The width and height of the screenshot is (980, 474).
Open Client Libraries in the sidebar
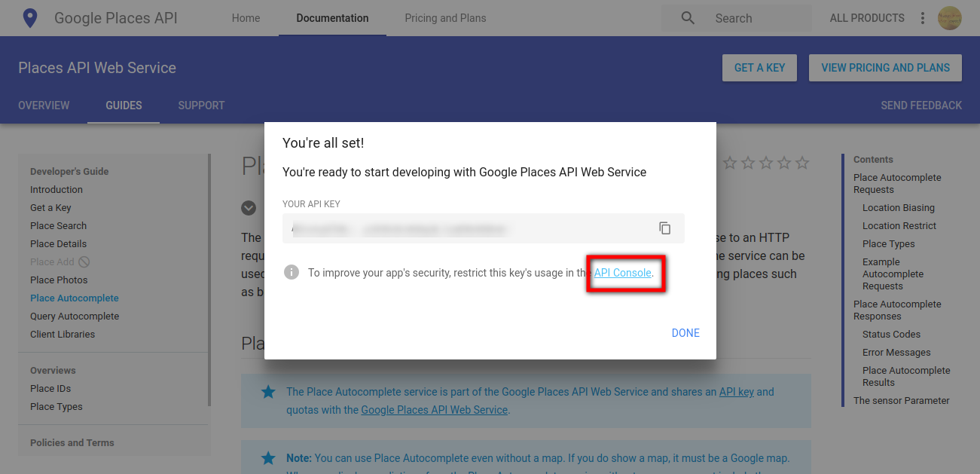point(63,335)
